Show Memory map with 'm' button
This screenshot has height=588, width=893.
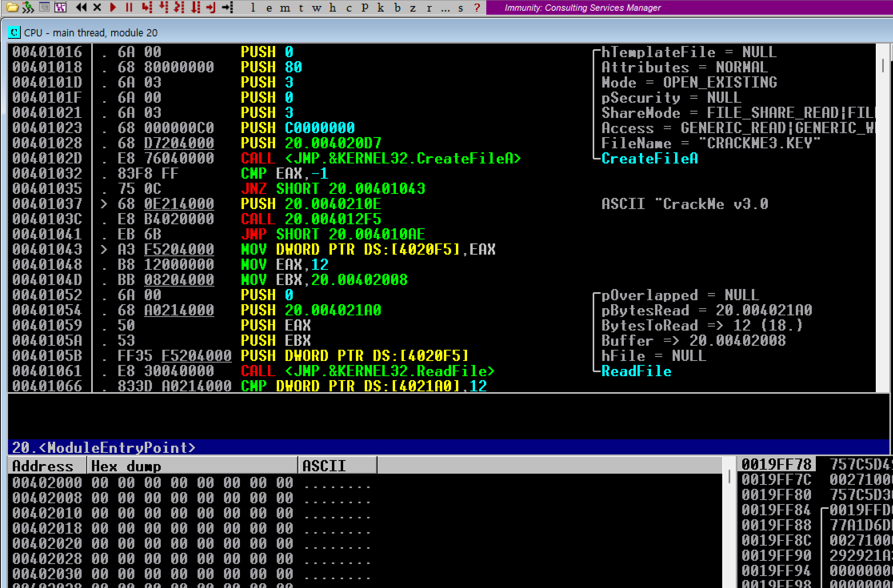[x=285, y=8]
